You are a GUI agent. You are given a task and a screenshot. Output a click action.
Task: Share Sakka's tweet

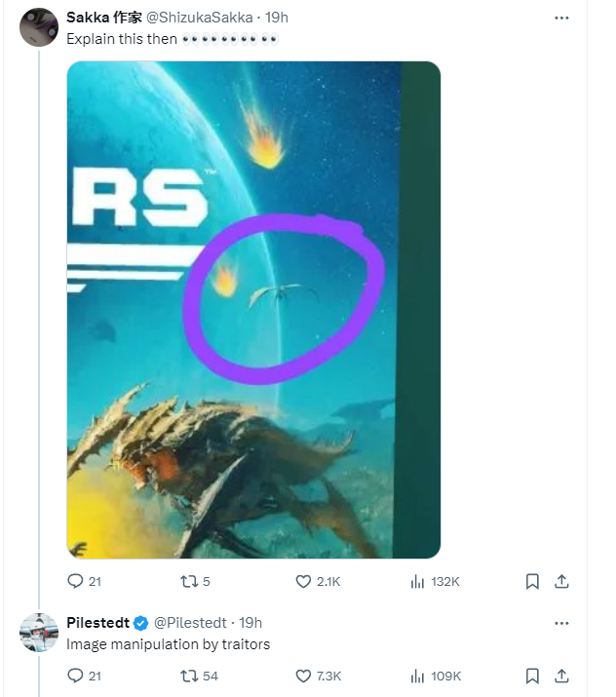561,581
